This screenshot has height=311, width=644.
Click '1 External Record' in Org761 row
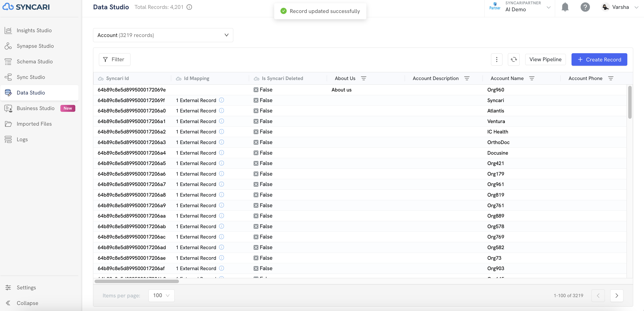[196, 205]
